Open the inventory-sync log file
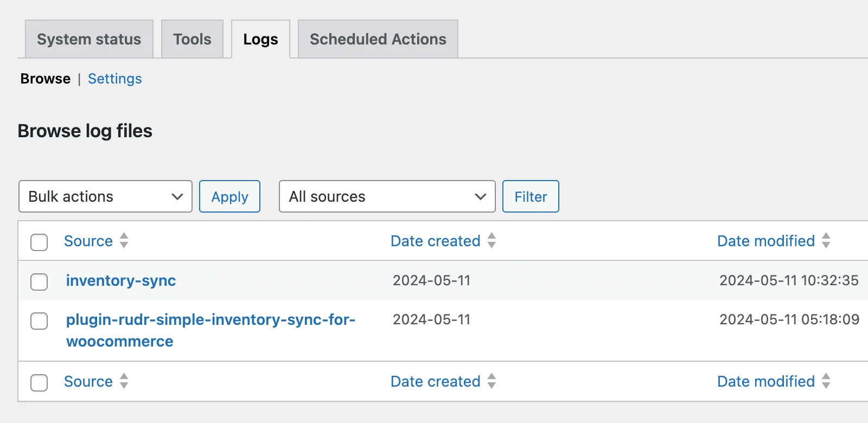This screenshot has width=868, height=423. point(121,280)
